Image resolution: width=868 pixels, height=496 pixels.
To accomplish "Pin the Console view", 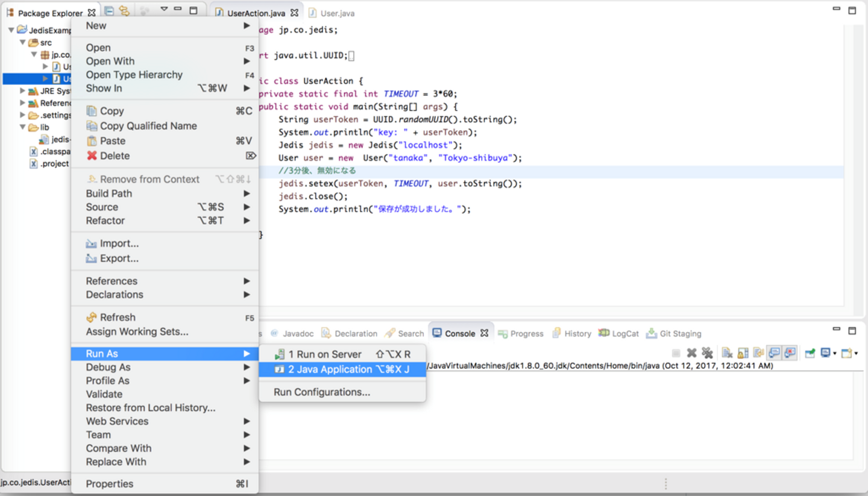I will [810, 353].
